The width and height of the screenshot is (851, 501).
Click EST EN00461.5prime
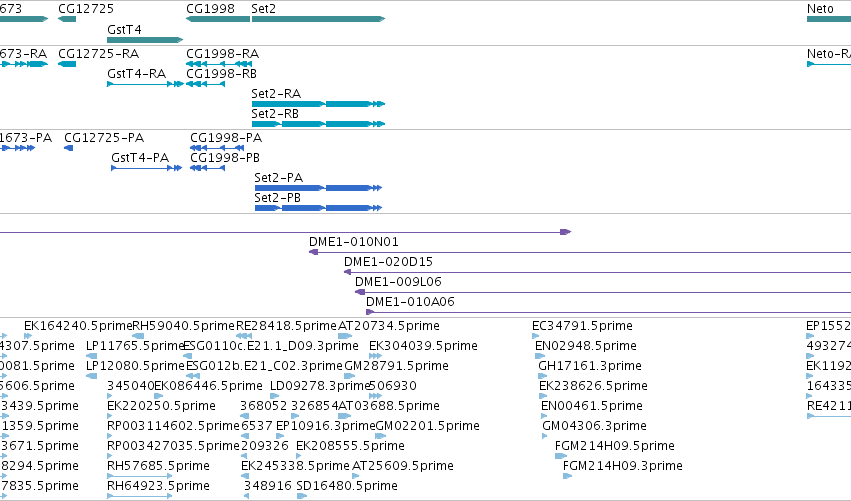[592, 407]
